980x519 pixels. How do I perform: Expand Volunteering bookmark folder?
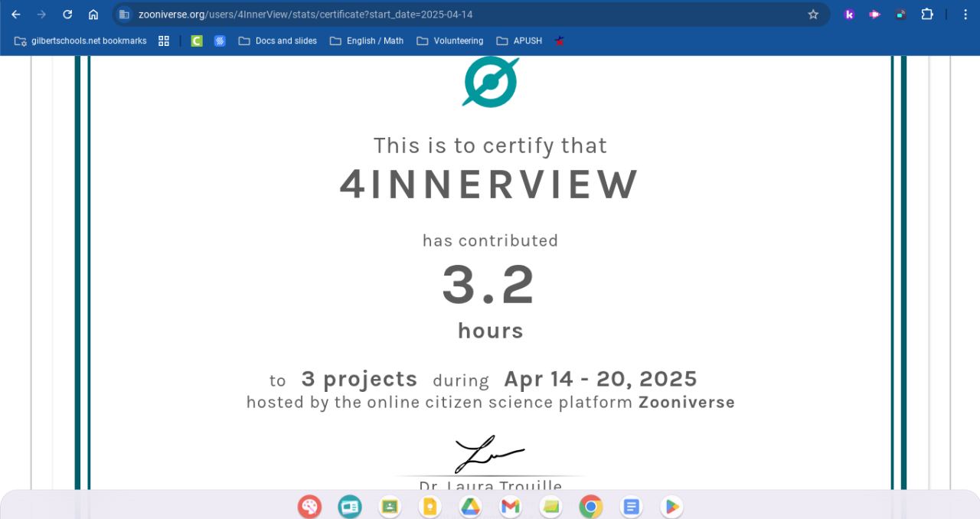click(450, 41)
